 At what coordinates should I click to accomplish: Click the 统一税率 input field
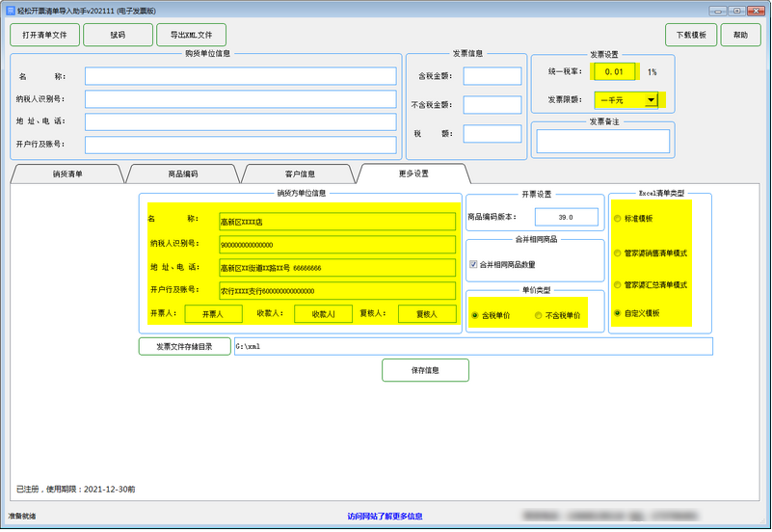(x=614, y=72)
